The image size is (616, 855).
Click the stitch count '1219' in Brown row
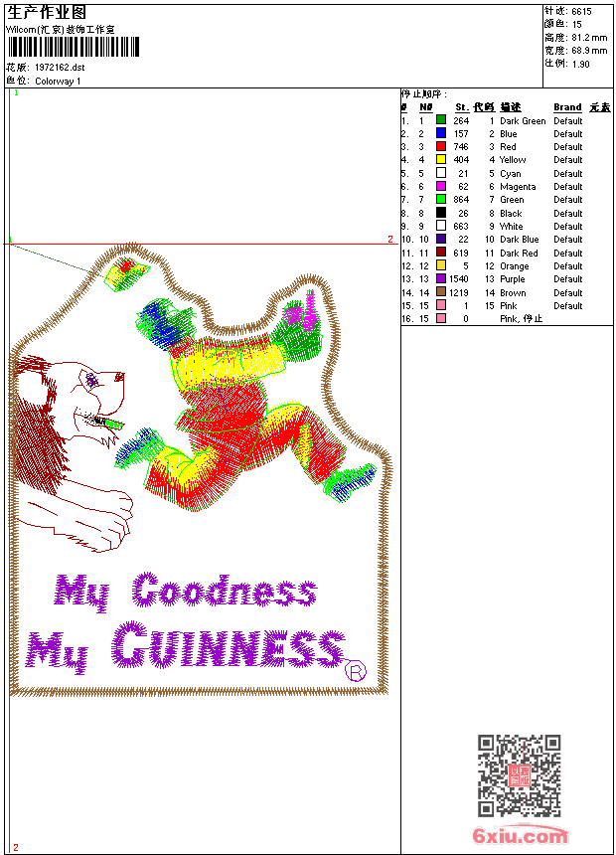coord(459,293)
